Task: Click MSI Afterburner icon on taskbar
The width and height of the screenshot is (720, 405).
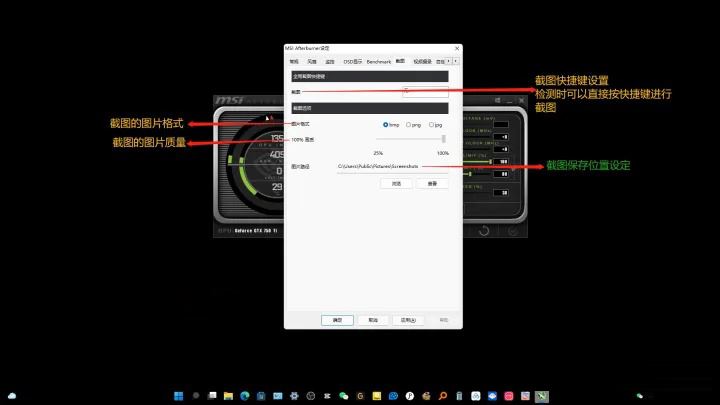Action: (542, 396)
